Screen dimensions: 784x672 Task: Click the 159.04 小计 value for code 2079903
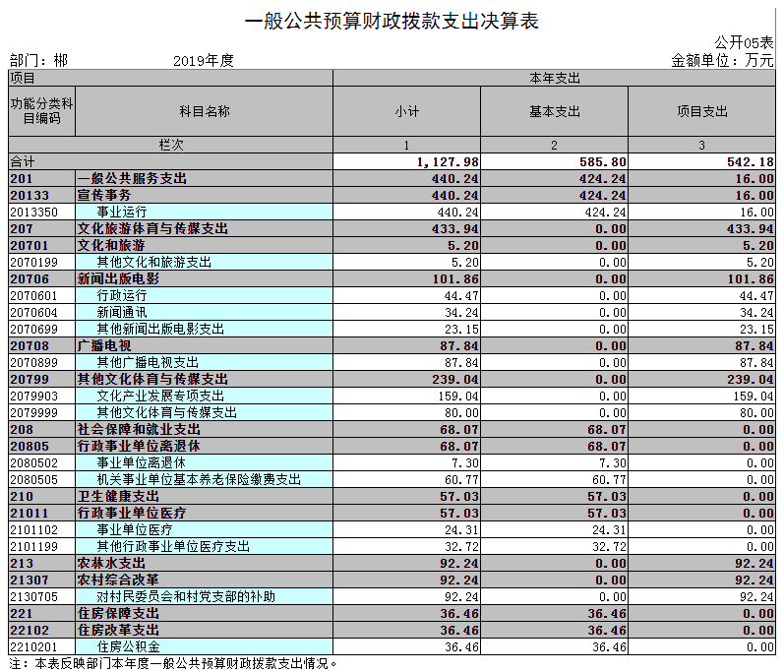tap(458, 396)
